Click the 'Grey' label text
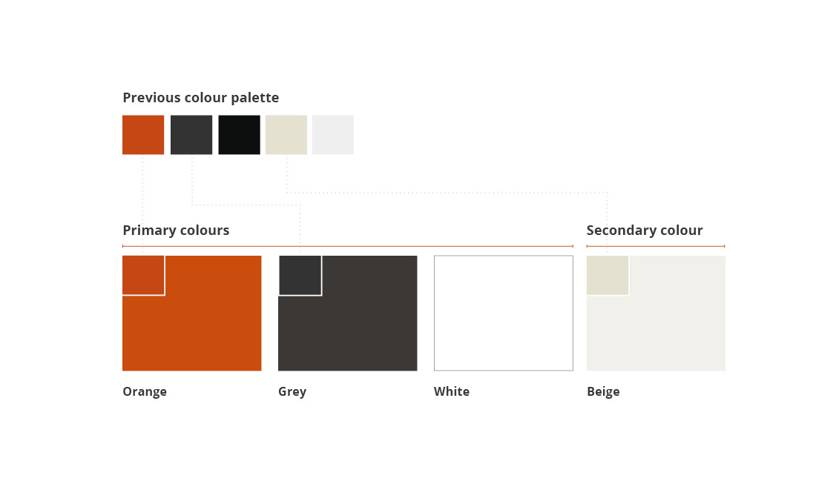The width and height of the screenshot is (833, 504). click(x=292, y=392)
